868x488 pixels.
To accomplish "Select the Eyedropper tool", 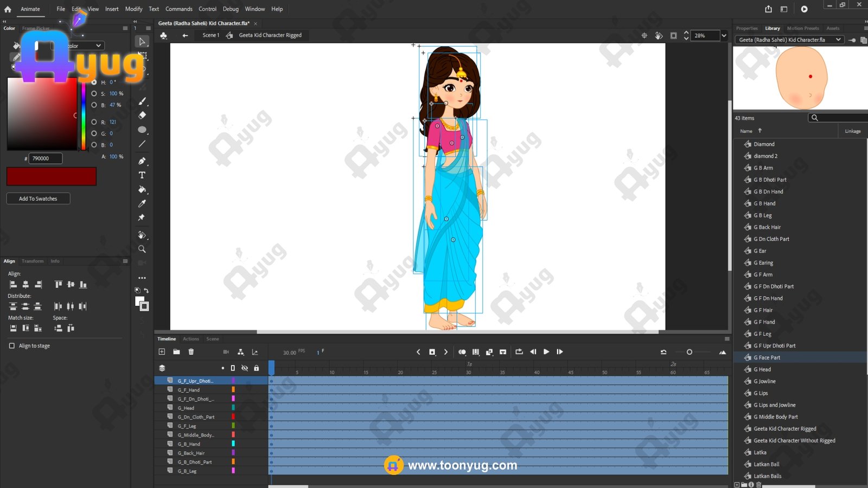I will point(142,203).
